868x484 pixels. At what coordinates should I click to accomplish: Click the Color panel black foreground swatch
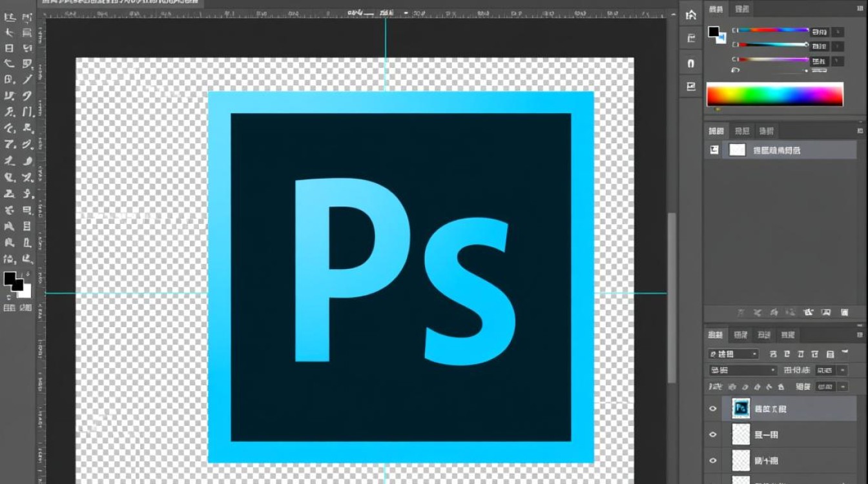point(714,32)
